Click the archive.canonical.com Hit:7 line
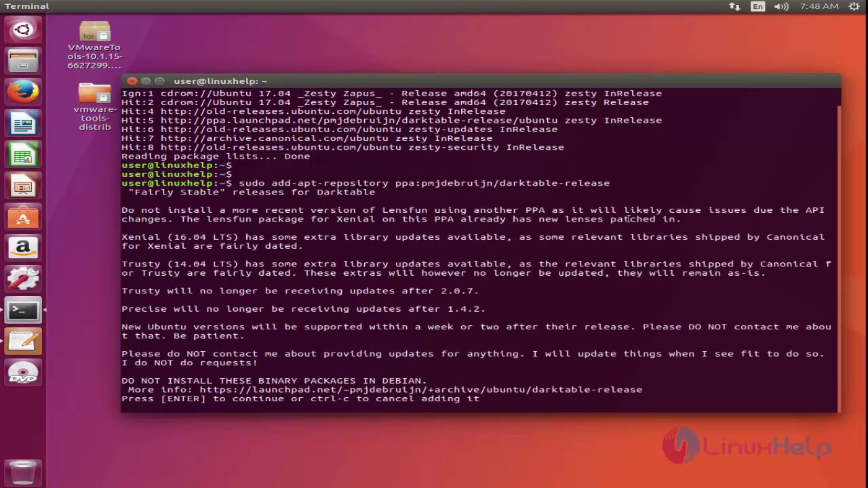Viewport: 868px width, 488px height. (307, 138)
